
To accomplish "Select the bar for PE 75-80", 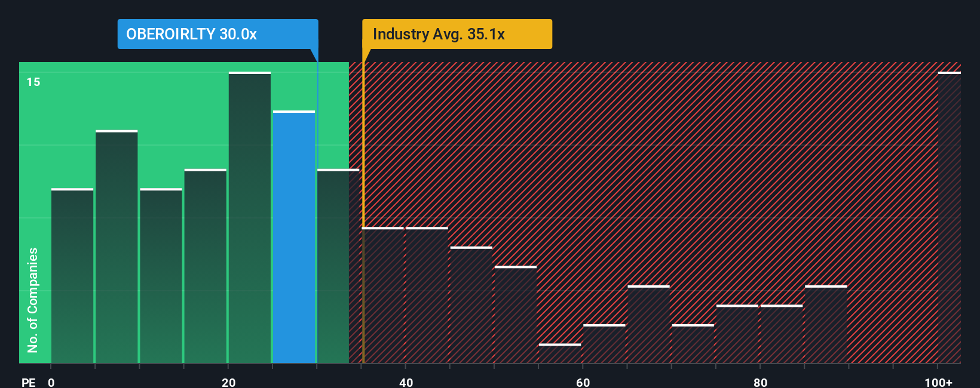I will pos(737,334).
